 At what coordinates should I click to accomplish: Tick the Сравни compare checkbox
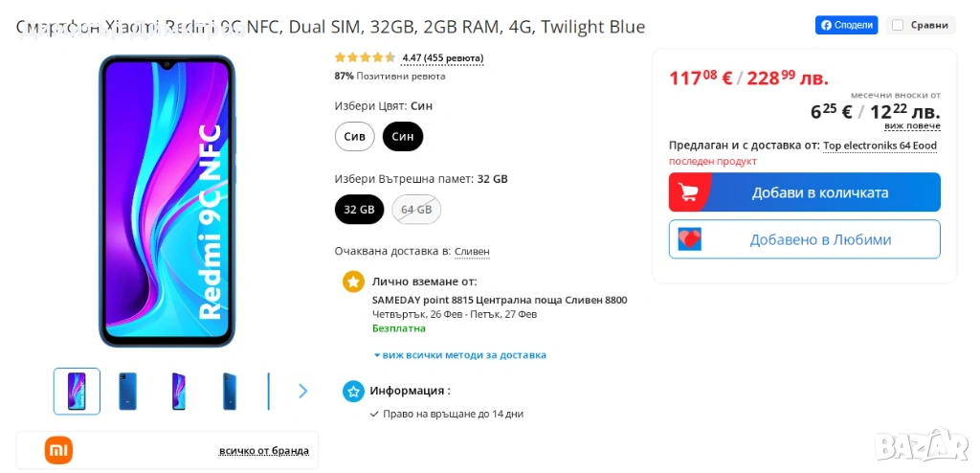898,25
